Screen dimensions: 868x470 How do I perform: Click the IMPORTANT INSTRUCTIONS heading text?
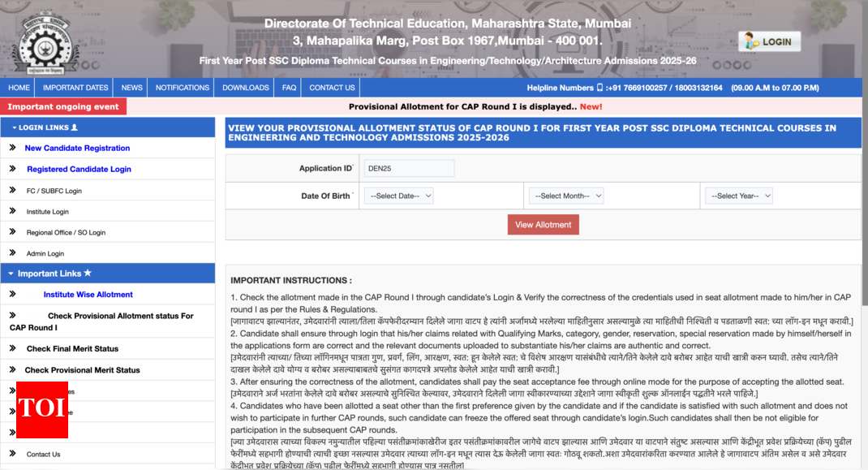click(291, 280)
